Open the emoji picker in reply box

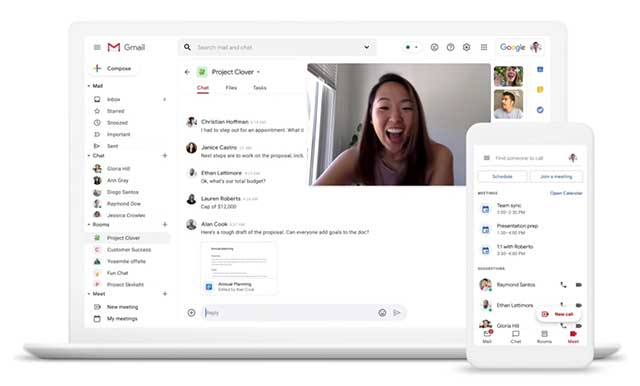(382, 313)
